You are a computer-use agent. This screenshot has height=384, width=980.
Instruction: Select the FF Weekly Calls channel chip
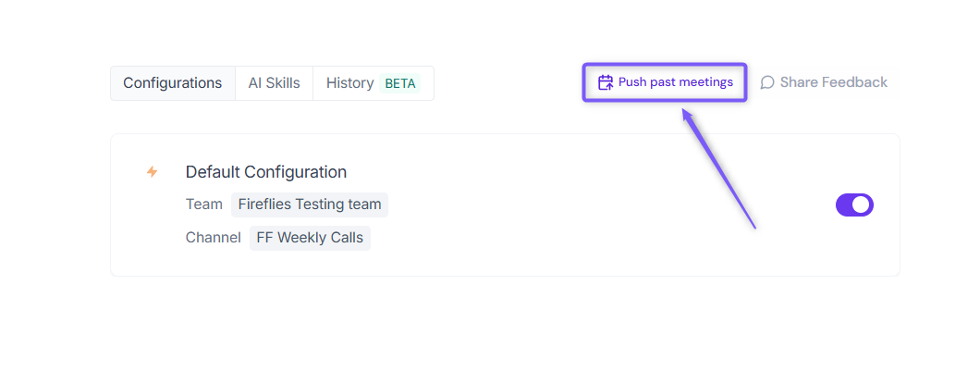click(310, 239)
